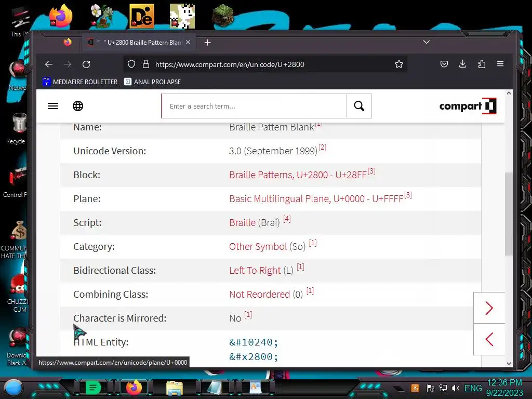Open the Not Reordered link
The image size is (532, 399).
click(260, 294)
